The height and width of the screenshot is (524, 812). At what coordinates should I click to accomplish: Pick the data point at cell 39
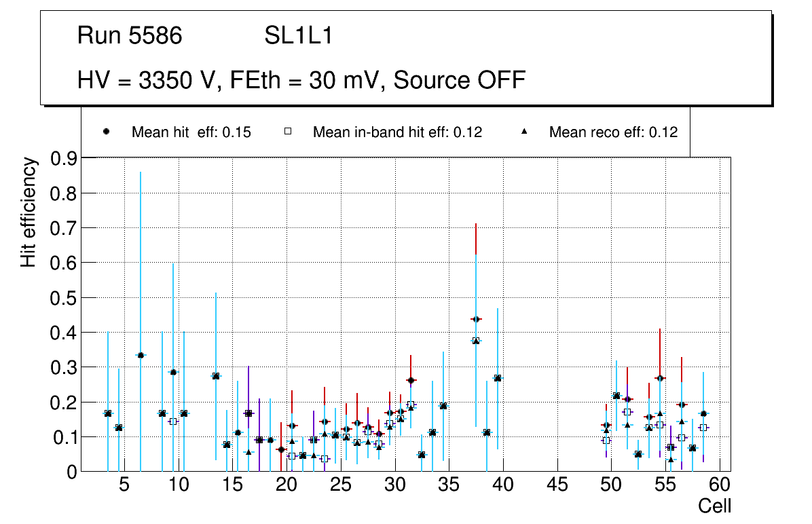pos(498,378)
